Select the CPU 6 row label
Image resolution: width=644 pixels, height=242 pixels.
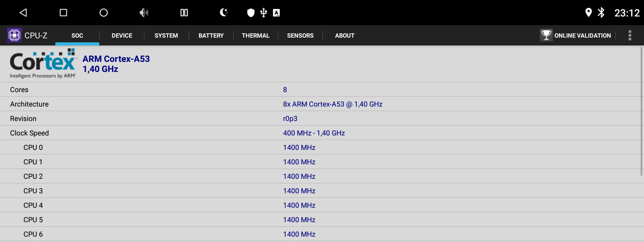tap(33, 234)
